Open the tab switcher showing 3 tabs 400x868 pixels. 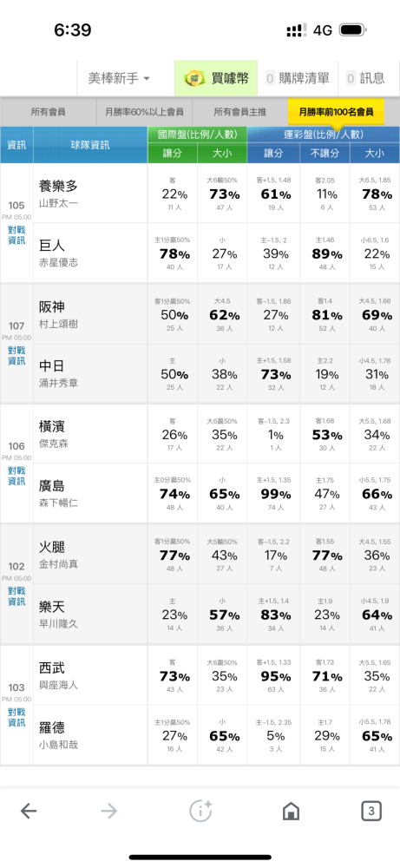click(x=371, y=812)
